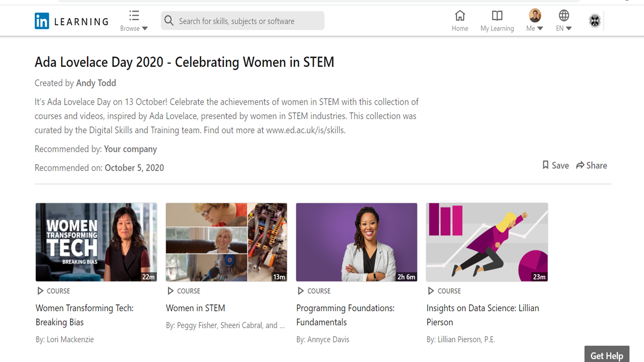Click the search magnifier icon
The image size is (644, 362).
pyautogui.click(x=169, y=21)
